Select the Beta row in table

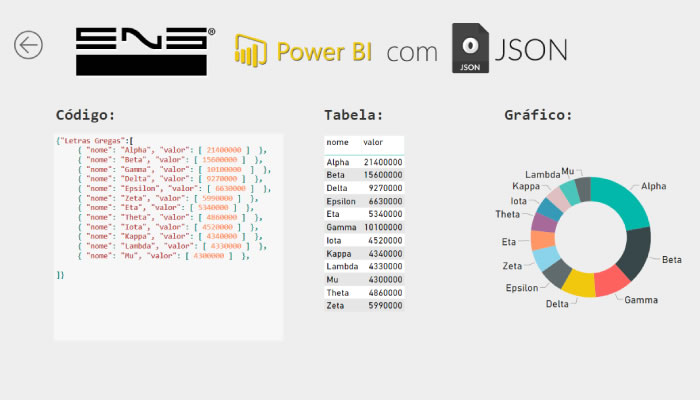[364, 175]
